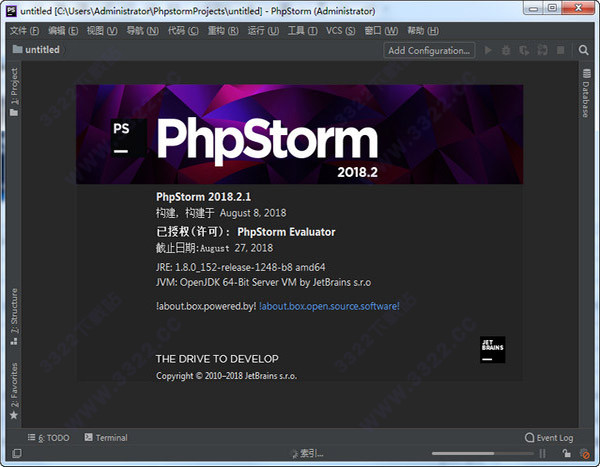The width and height of the screenshot is (600, 467).
Task: Open the 代码 (C) menu
Action: pyautogui.click(x=183, y=31)
